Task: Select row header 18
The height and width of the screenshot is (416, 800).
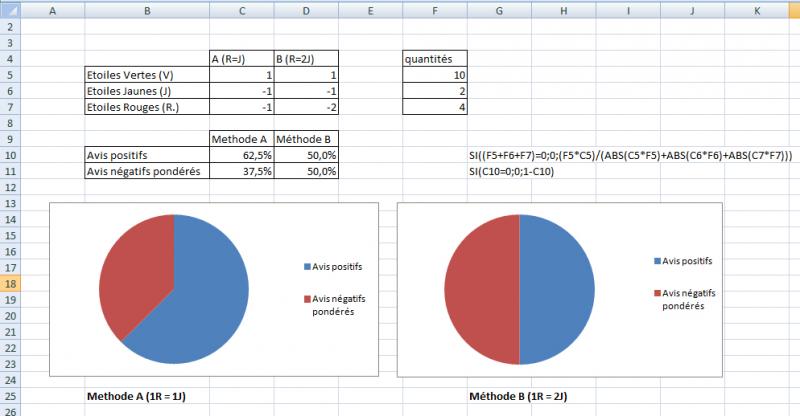Action: point(10,284)
